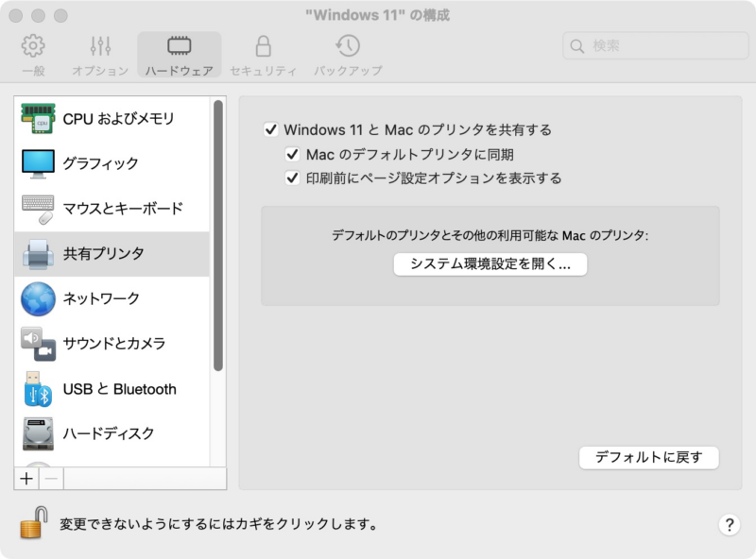This screenshot has width=756, height=559.
Task: Open the オプション sliders tab
Action: tap(100, 55)
